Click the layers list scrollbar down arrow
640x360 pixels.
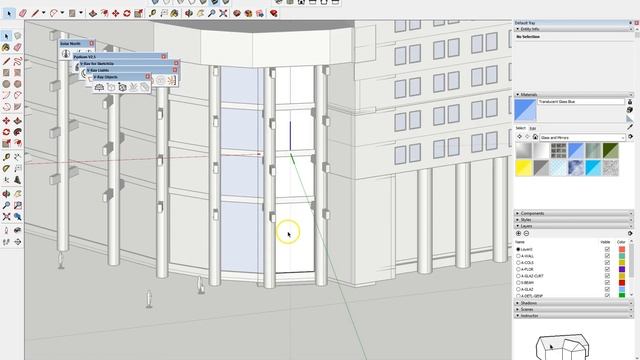[631, 295]
